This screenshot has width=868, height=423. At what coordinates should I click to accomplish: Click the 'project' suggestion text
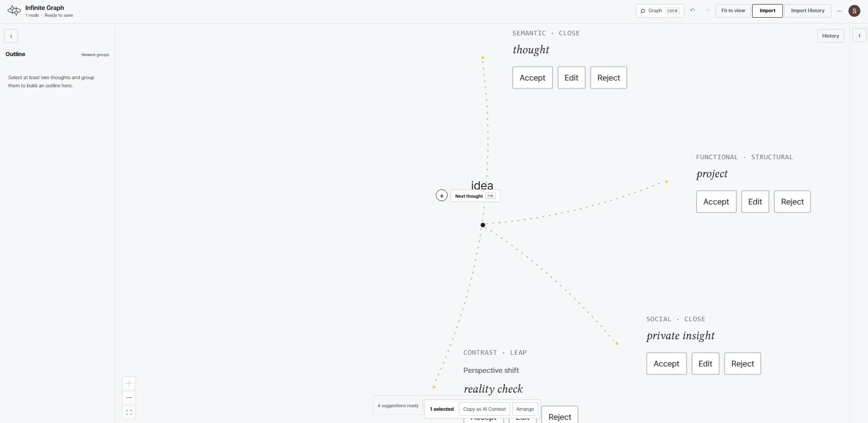[712, 174]
